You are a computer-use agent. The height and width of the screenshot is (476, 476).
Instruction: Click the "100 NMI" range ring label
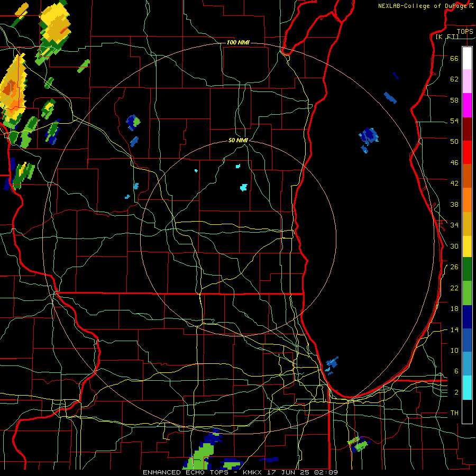coord(238,42)
